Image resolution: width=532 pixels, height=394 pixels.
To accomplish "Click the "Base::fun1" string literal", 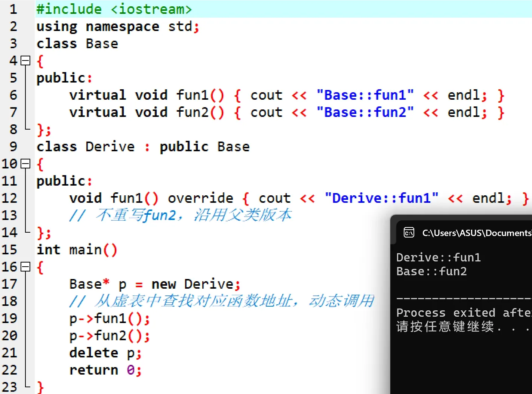I will click(x=365, y=95).
